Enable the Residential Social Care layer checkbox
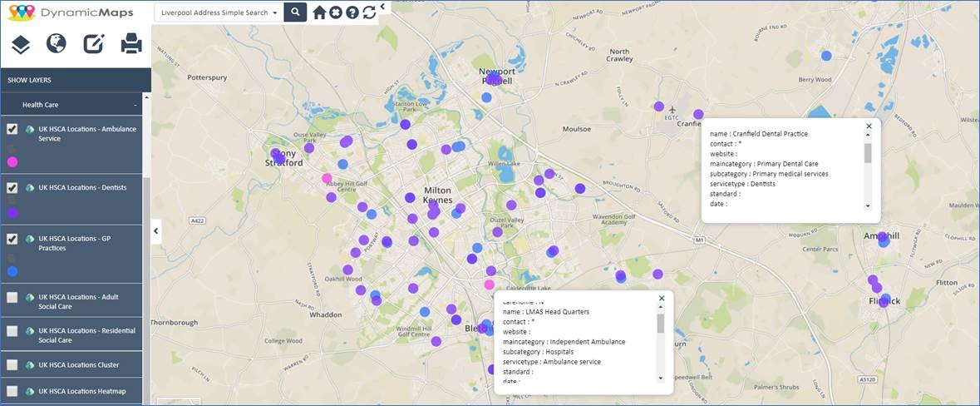This screenshot has height=406, width=980. pyautogui.click(x=12, y=332)
